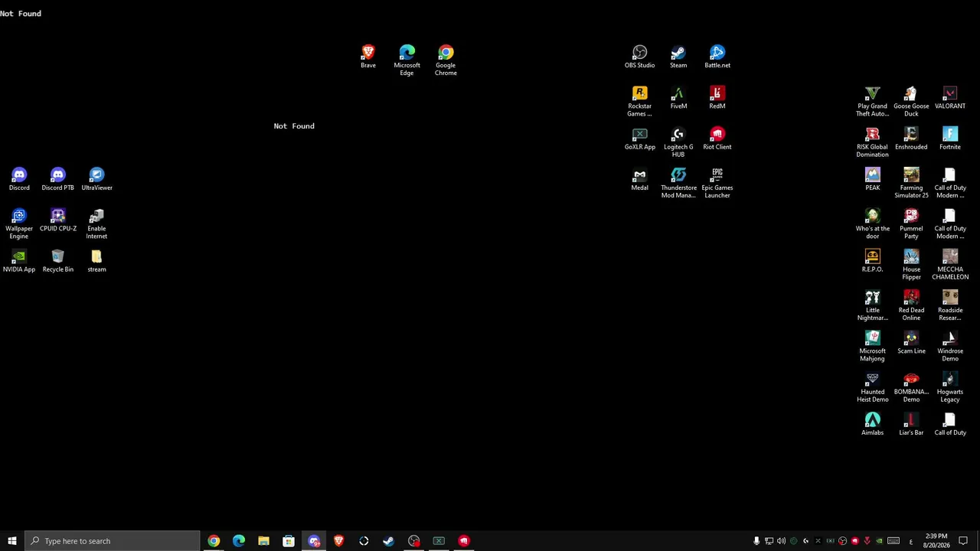Select the Epic Games Launcher icon

717,183
